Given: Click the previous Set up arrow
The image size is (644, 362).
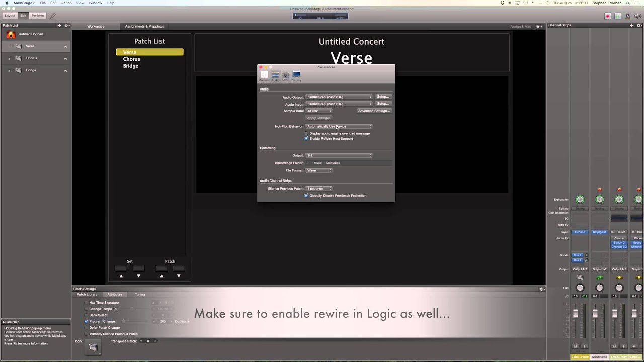Looking at the screenshot, I should coord(121,276).
